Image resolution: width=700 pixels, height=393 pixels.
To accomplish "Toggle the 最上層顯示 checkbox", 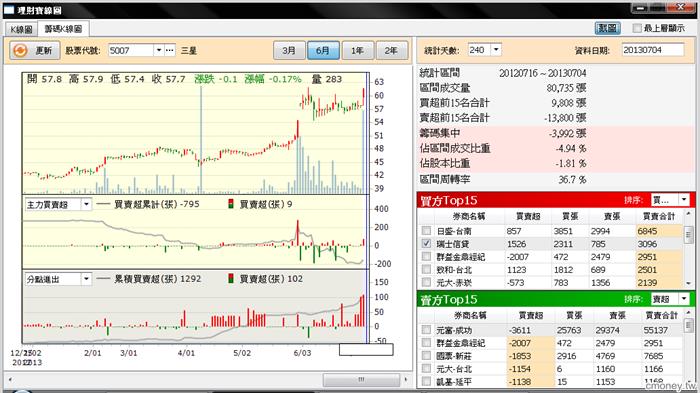I will 637,28.
